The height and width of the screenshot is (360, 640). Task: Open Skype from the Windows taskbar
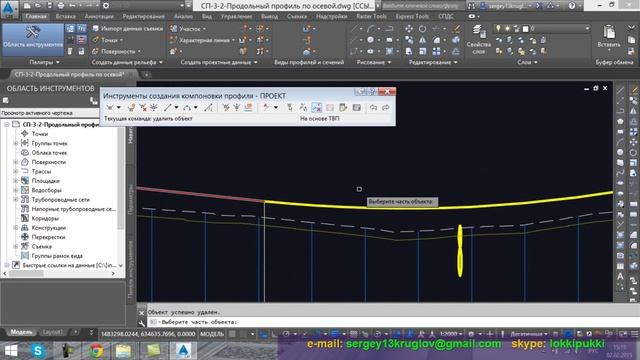(38, 351)
